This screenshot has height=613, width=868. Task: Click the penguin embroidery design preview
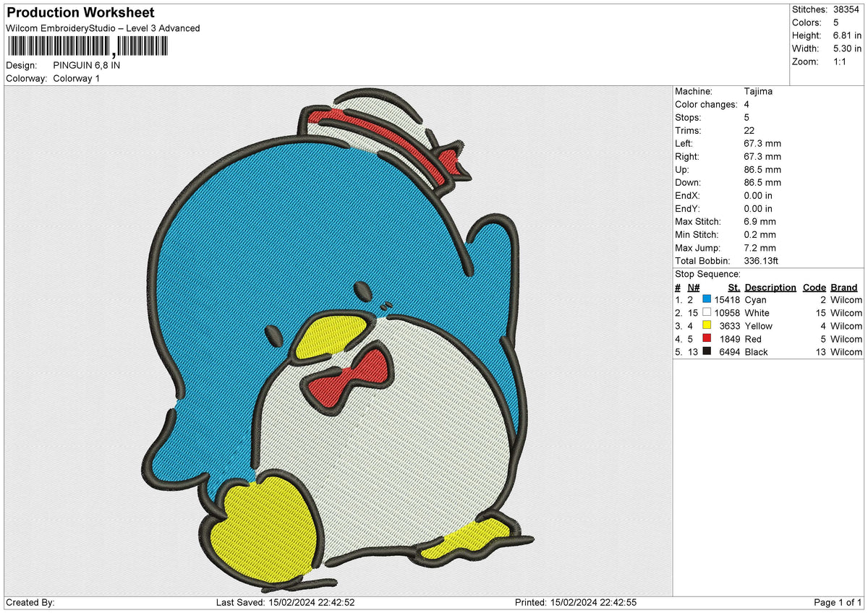339,340
